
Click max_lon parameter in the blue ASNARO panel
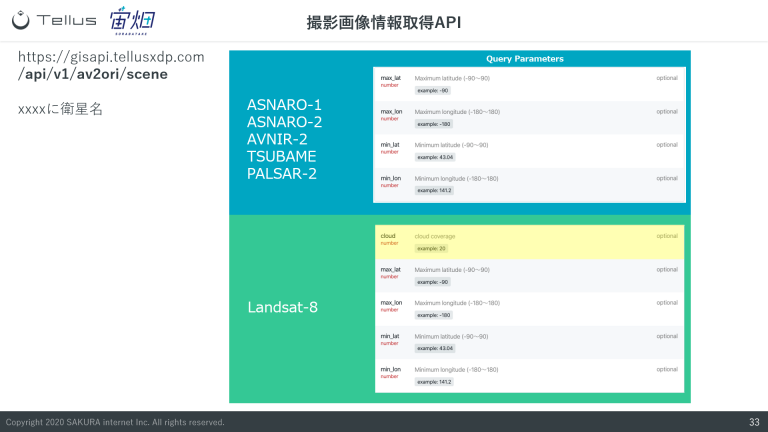click(x=391, y=112)
